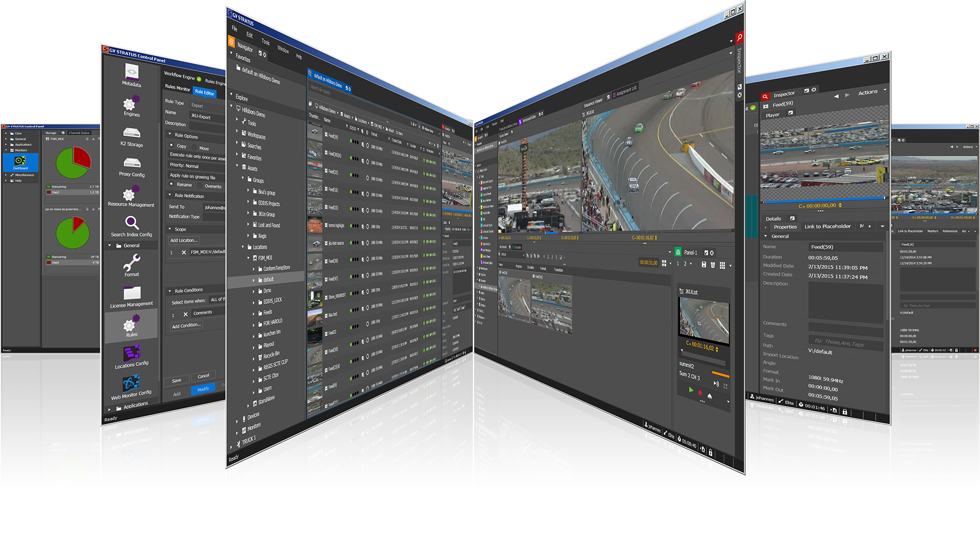Collapse the Rule Notification section
980x551 pixels.
(x=170, y=195)
